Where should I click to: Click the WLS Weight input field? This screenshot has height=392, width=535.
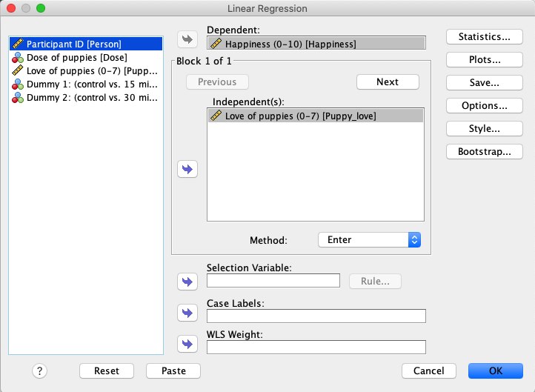316,347
